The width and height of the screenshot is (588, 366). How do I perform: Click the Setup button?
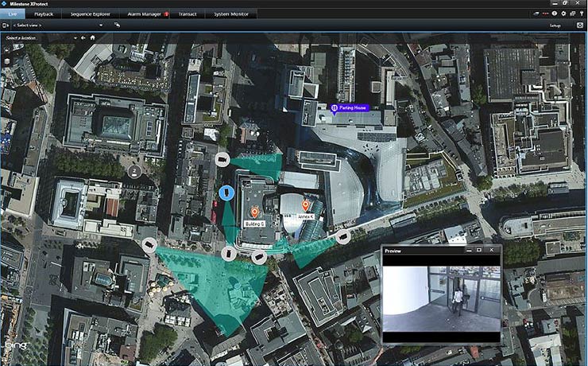point(555,25)
